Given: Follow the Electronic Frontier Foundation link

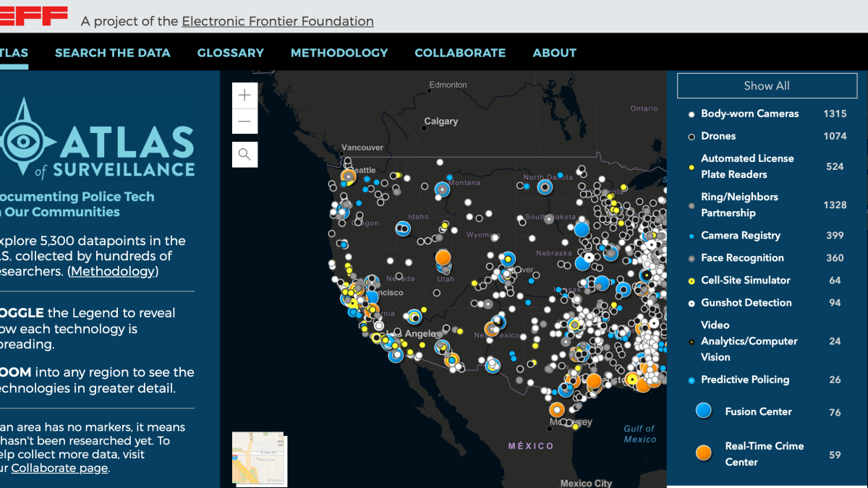Looking at the screenshot, I should (x=278, y=21).
